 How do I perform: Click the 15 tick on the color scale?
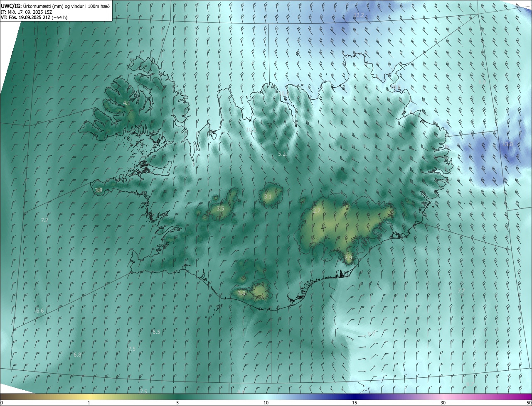pyautogui.click(x=355, y=403)
